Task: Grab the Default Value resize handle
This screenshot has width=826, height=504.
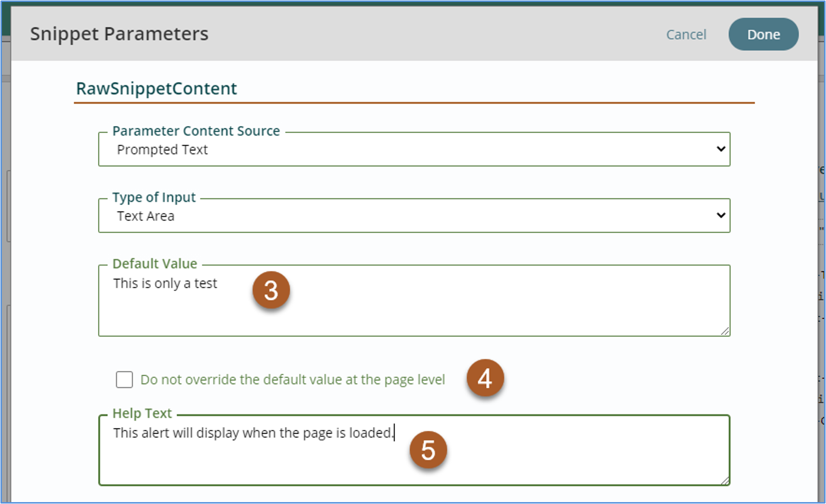Action: (725, 331)
